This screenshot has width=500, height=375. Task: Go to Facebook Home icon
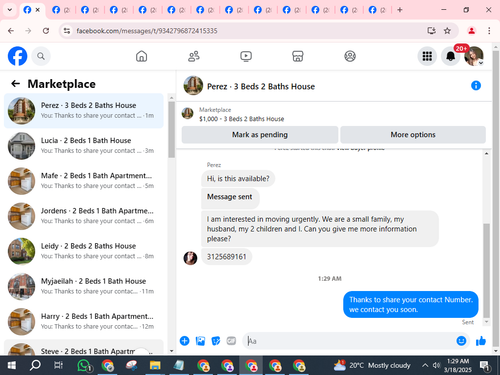point(141,56)
